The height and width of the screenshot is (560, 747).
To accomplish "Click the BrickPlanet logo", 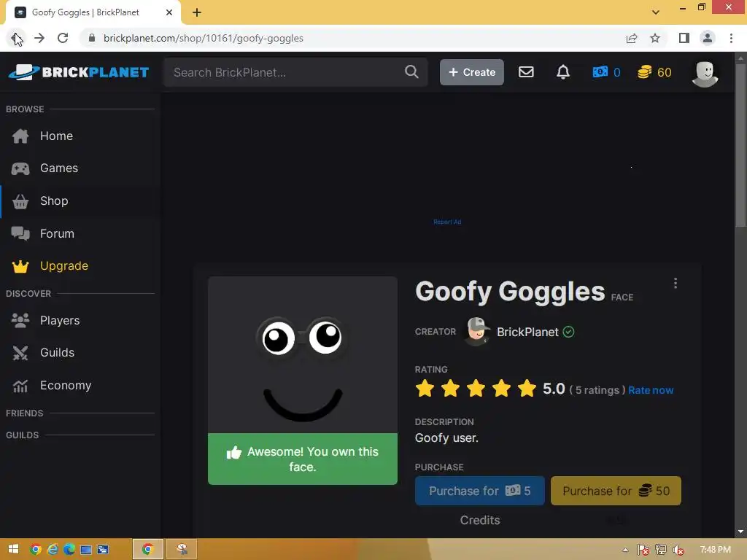I will [79, 72].
